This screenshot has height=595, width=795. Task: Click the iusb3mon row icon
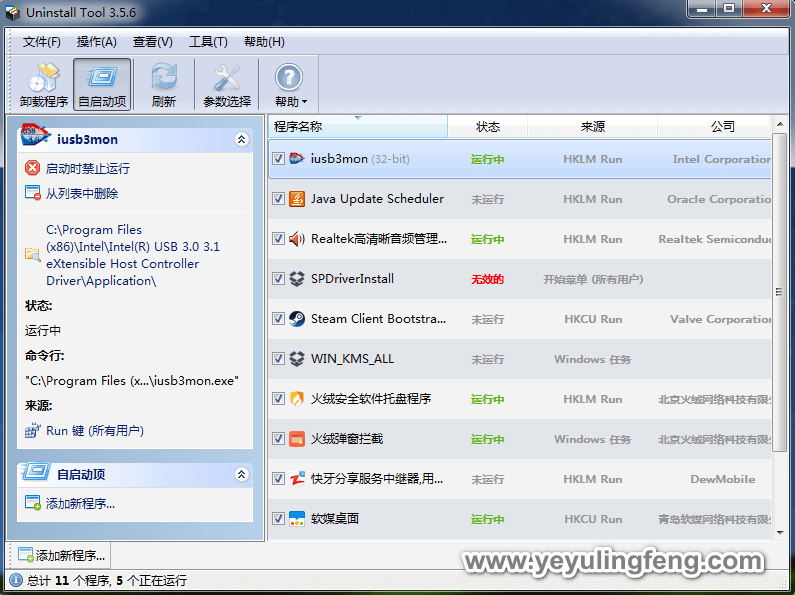coord(297,159)
